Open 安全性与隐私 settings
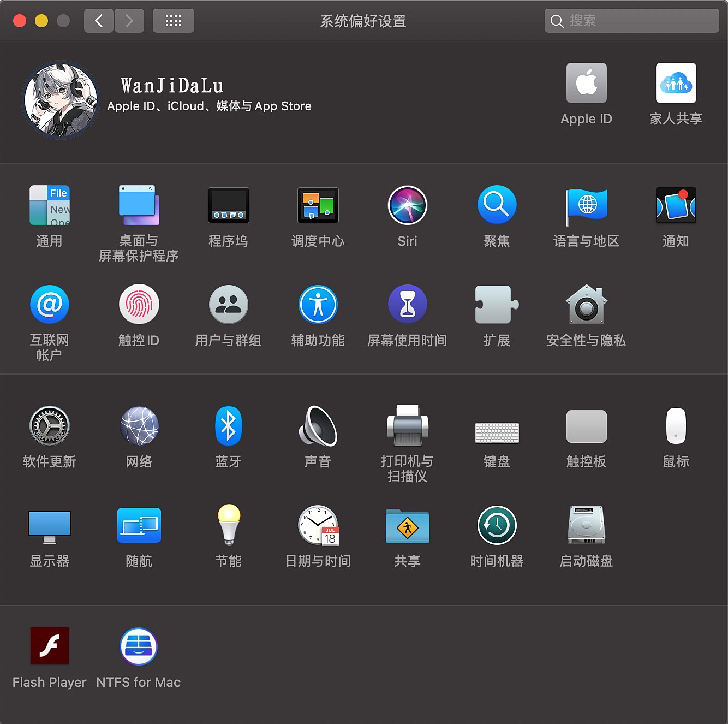This screenshot has height=724, width=728. point(586,305)
